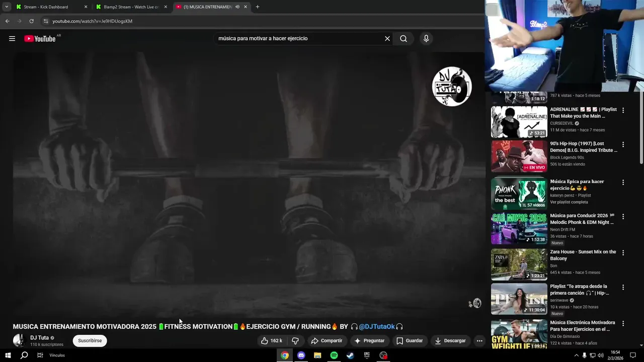Open options menu for 90's Hip-Hop video
This screenshot has width=644, height=362.
coord(623,144)
